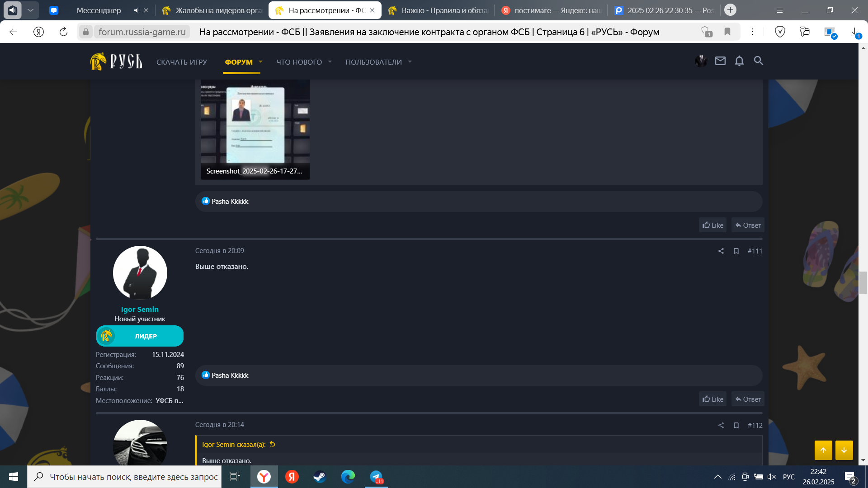Expand the ФОРУМ menu dropdown arrow
The height and width of the screenshot is (488, 868).
(260, 62)
